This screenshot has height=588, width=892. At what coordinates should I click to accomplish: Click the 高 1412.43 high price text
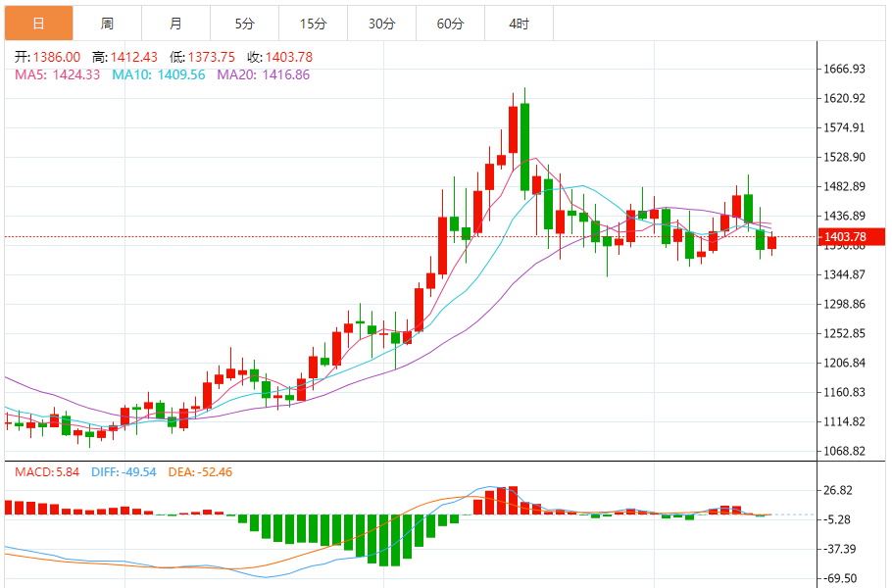(124, 57)
